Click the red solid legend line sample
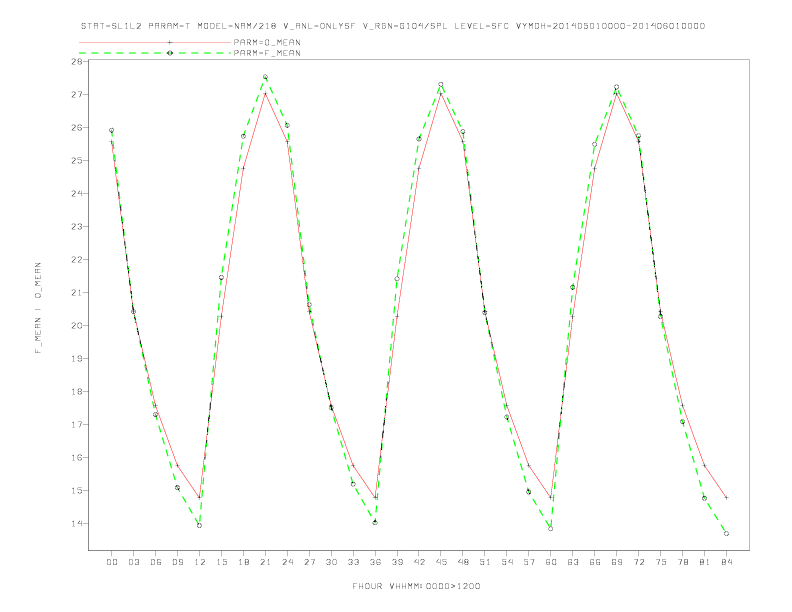This screenshot has height=612, width=792. 155,42
